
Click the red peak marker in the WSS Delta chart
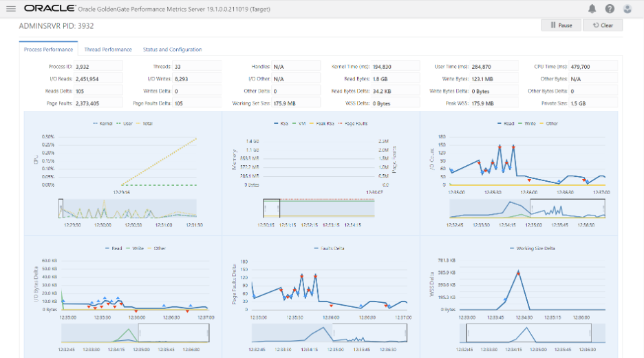pyautogui.click(x=518, y=273)
